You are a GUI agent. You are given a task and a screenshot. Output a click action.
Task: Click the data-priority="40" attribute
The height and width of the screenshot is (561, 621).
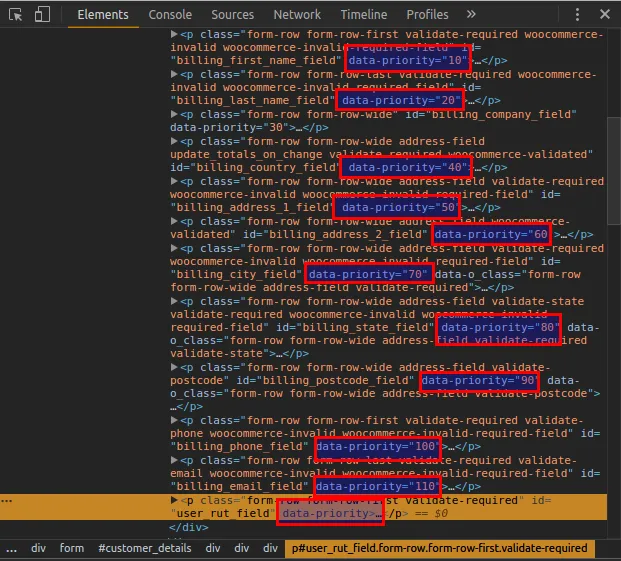coord(408,167)
